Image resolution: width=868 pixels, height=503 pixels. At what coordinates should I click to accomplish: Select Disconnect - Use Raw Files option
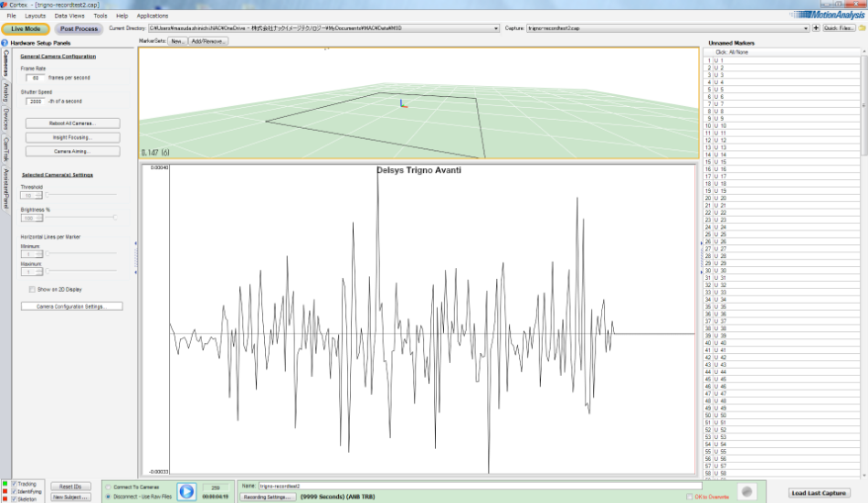click(x=109, y=497)
